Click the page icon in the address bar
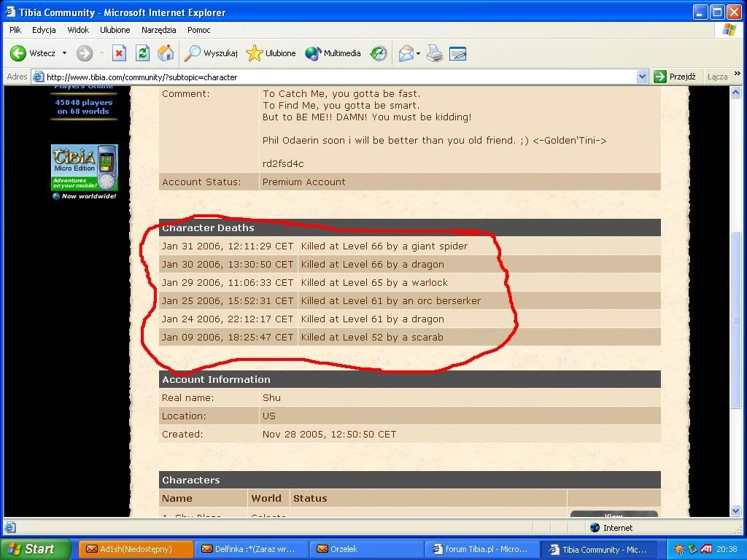The height and width of the screenshot is (560, 747). pyautogui.click(x=39, y=77)
